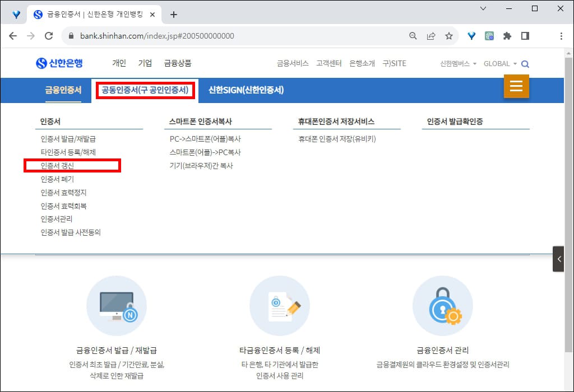Click the browser address bar
The image size is (574, 392).
[x=224, y=35]
